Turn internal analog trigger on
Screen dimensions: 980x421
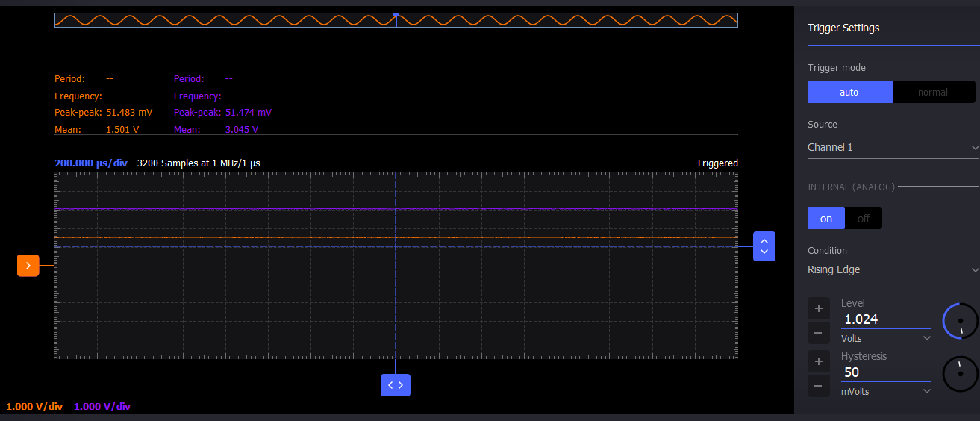coord(825,219)
